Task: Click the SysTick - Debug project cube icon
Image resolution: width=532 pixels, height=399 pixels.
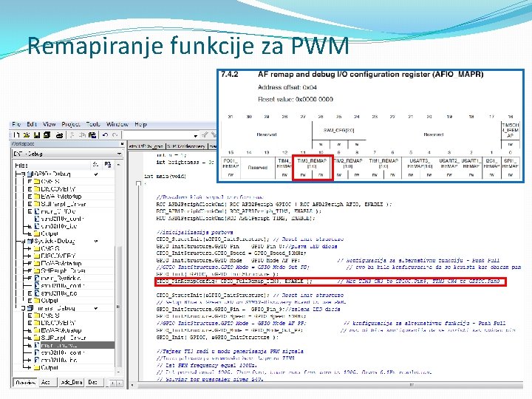Action: [30, 241]
